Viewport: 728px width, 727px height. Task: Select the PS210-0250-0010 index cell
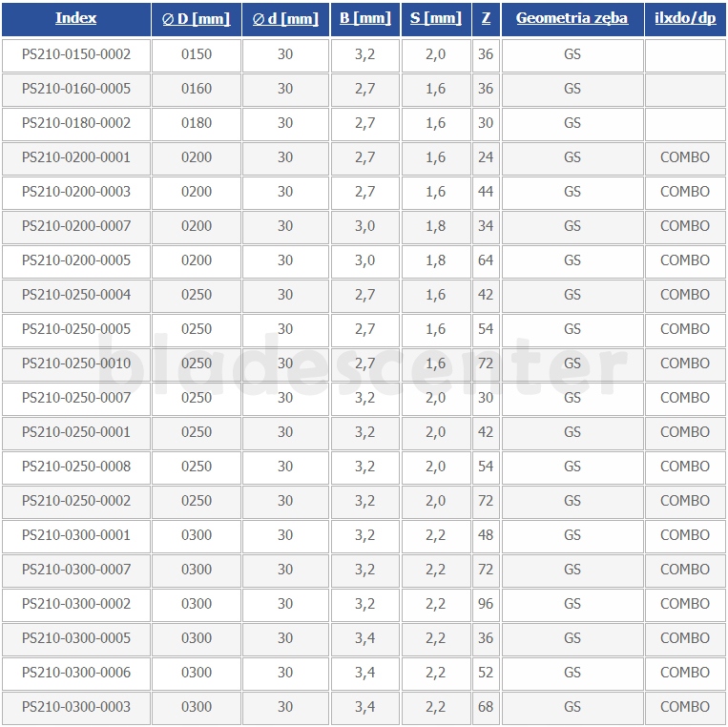(76, 363)
